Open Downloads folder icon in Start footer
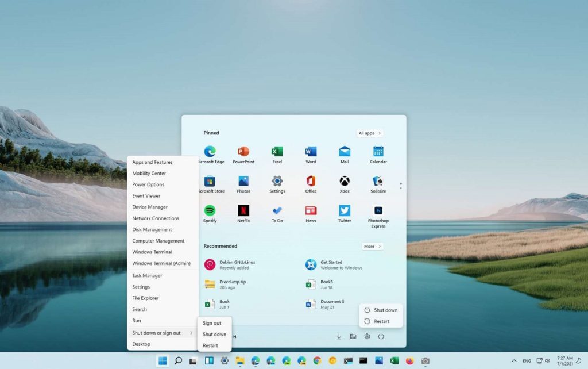The width and height of the screenshot is (588, 369). coord(339,336)
